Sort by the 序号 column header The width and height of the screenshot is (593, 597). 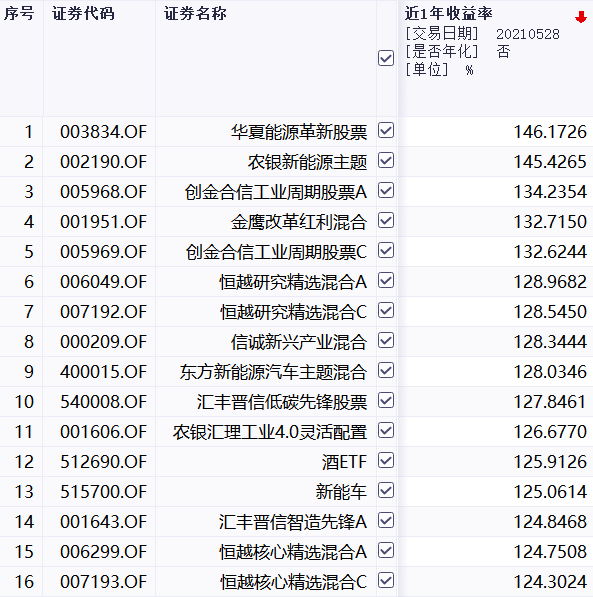(19, 14)
